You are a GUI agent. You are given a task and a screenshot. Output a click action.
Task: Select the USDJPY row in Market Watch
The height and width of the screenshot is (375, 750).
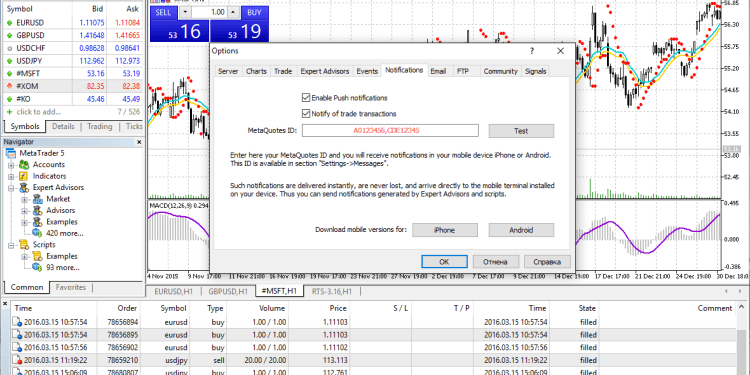tap(72, 61)
